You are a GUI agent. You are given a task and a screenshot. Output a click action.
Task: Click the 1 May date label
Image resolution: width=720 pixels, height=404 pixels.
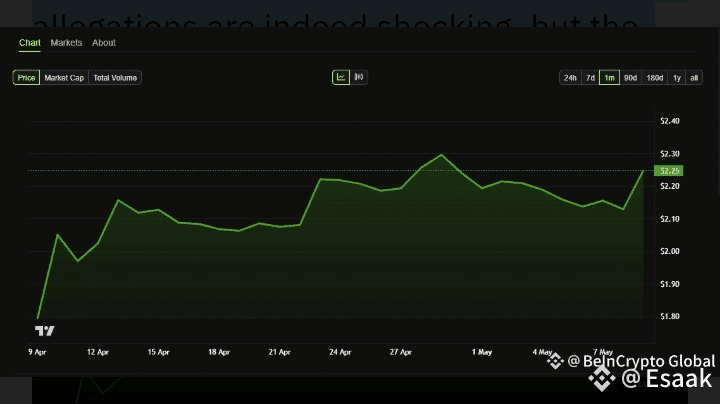(482, 352)
